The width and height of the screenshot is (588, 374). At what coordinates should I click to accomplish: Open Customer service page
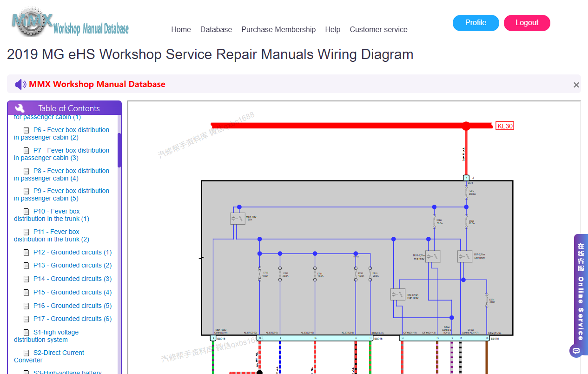[378, 29]
